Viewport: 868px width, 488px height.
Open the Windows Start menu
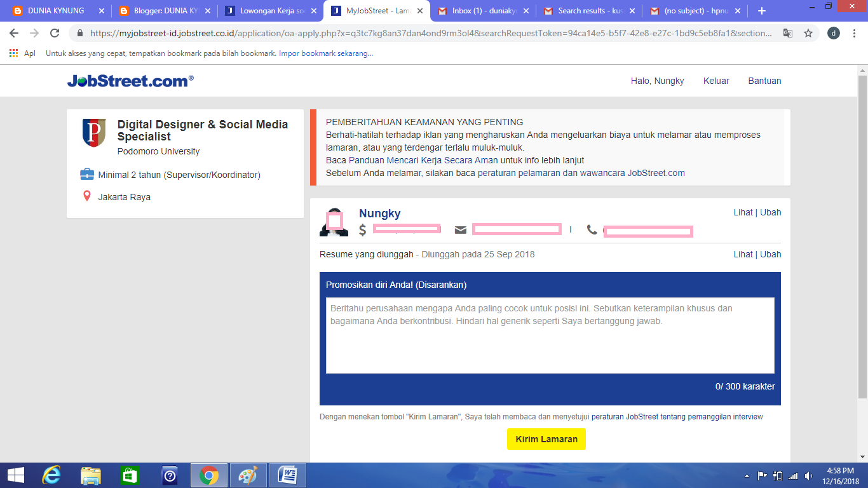(15, 475)
